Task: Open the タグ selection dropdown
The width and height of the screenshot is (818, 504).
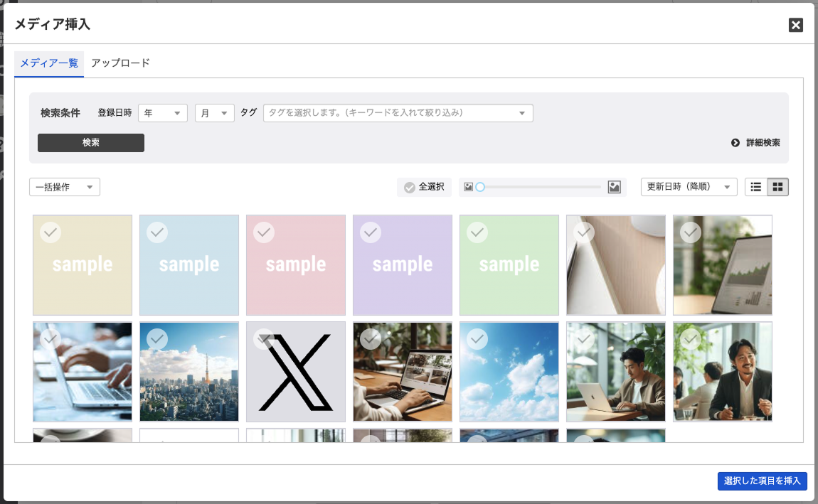Action: tap(398, 113)
